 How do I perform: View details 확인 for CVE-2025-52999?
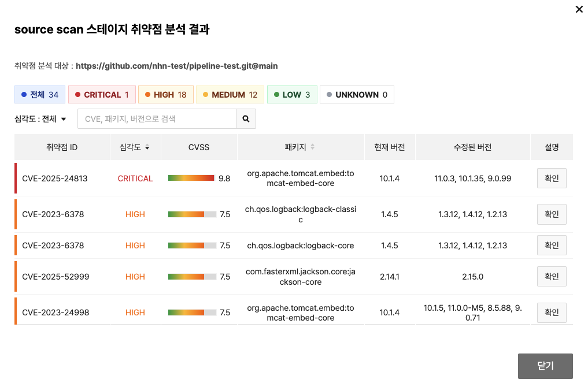(x=552, y=277)
